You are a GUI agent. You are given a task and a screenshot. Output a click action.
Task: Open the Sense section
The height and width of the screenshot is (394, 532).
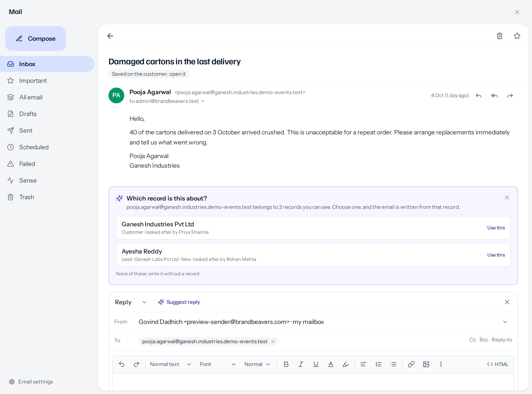tap(47, 180)
